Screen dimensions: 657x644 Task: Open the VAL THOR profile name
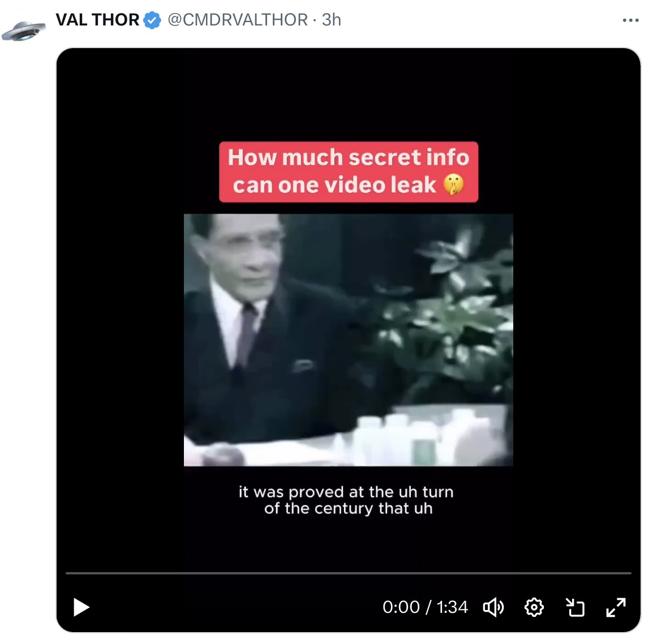[97, 20]
